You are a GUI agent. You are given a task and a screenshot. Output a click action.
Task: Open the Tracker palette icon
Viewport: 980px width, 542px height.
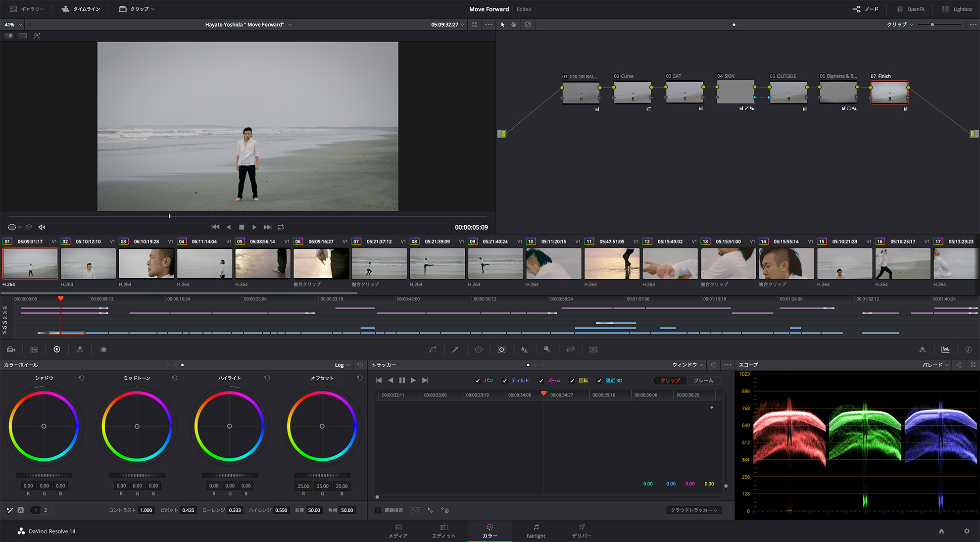coord(501,349)
